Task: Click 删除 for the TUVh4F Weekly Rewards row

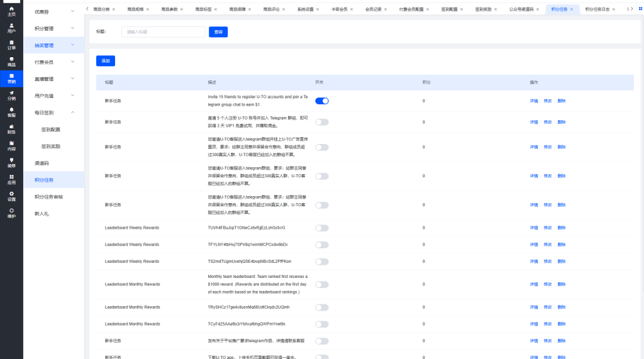Action: tap(562, 228)
